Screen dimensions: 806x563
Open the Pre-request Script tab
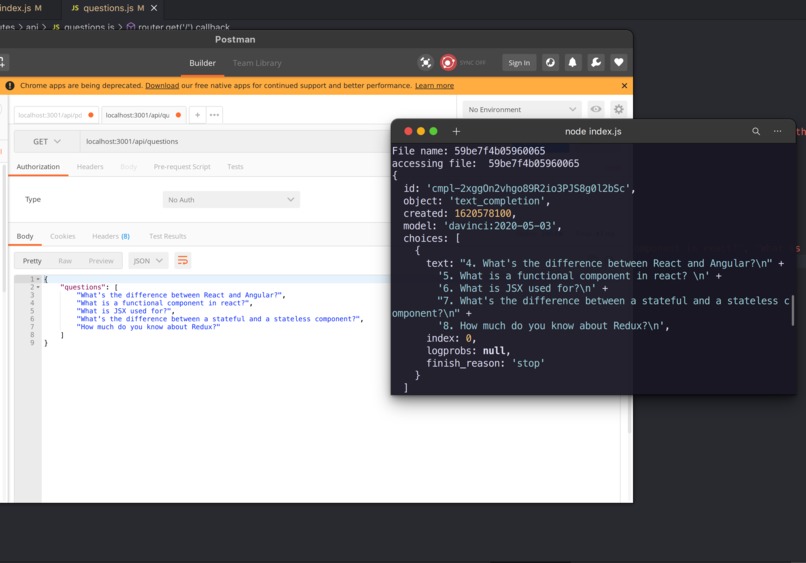coord(182,167)
